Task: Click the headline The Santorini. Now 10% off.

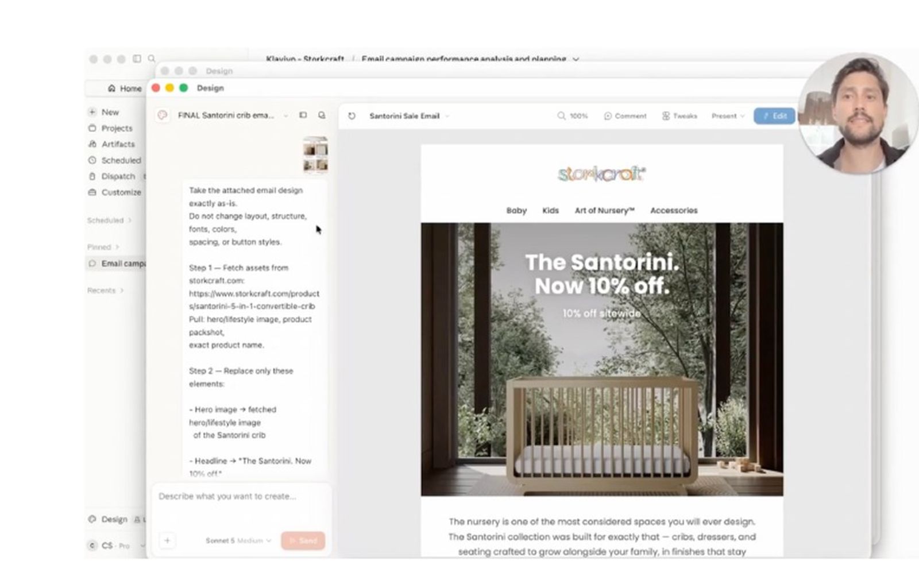Action: click(x=602, y=274)
